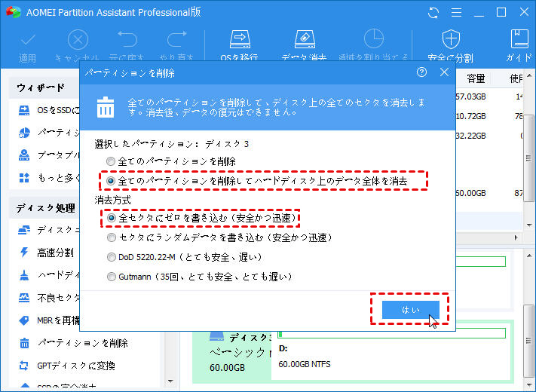
Task: Click the もっと多く grid icon
Action: click(24, 178)
